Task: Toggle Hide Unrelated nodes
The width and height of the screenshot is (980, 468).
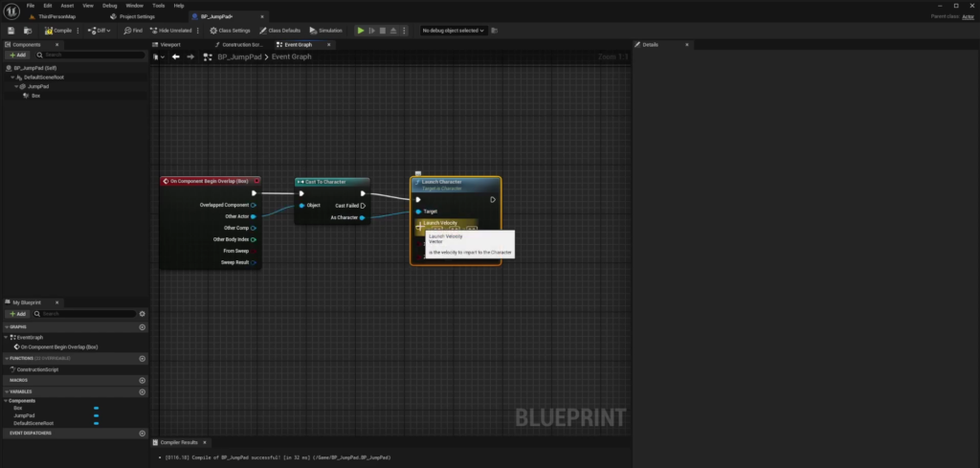Action: point(170,31)
